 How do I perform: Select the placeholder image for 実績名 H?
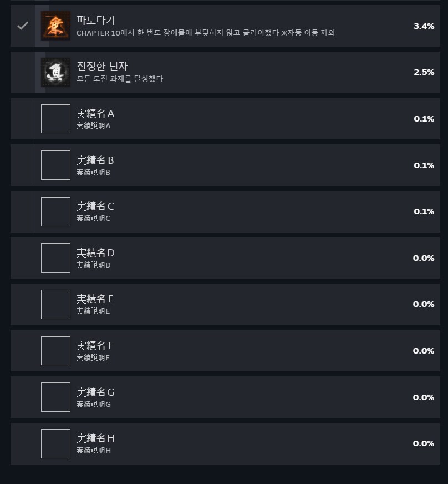coord(55,443)
